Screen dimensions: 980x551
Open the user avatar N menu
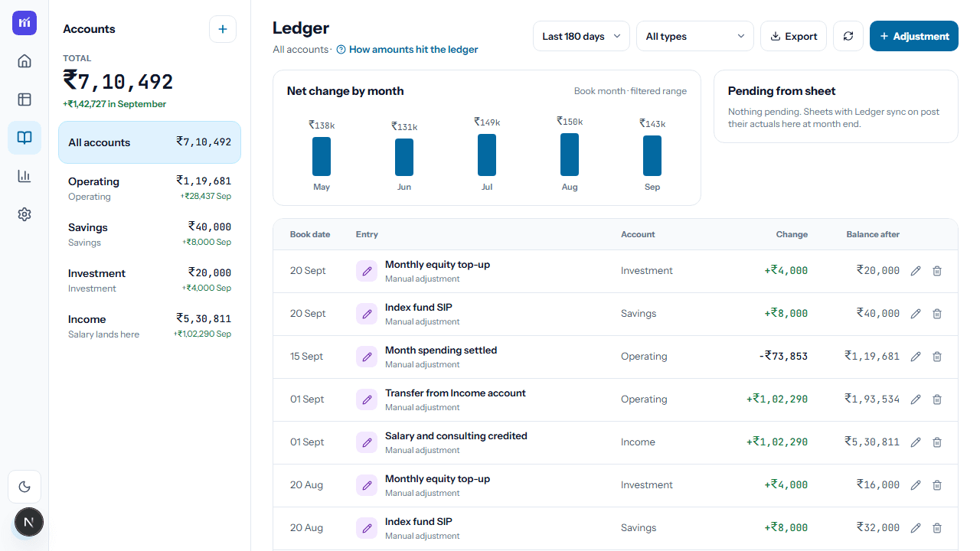pos(29,523)
